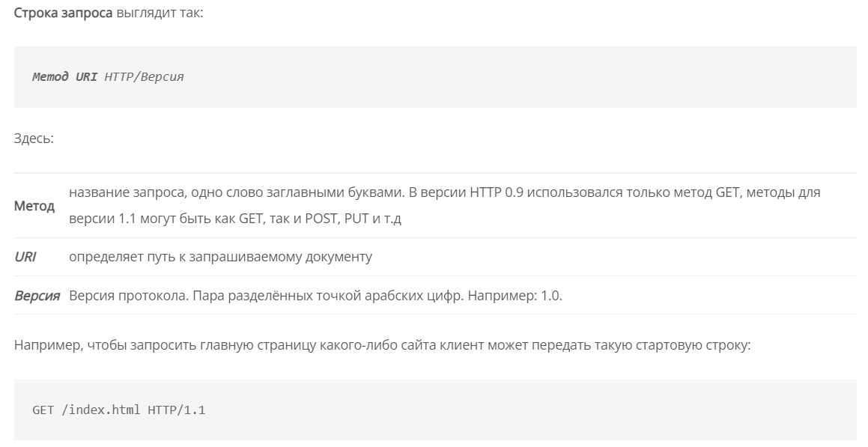
Task: Click 'GET' in the example code block
Action: coord(43,410)
